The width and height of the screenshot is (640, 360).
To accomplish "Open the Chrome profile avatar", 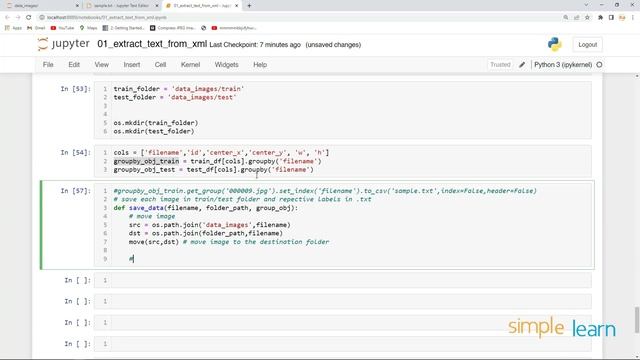I will [622, 18].
